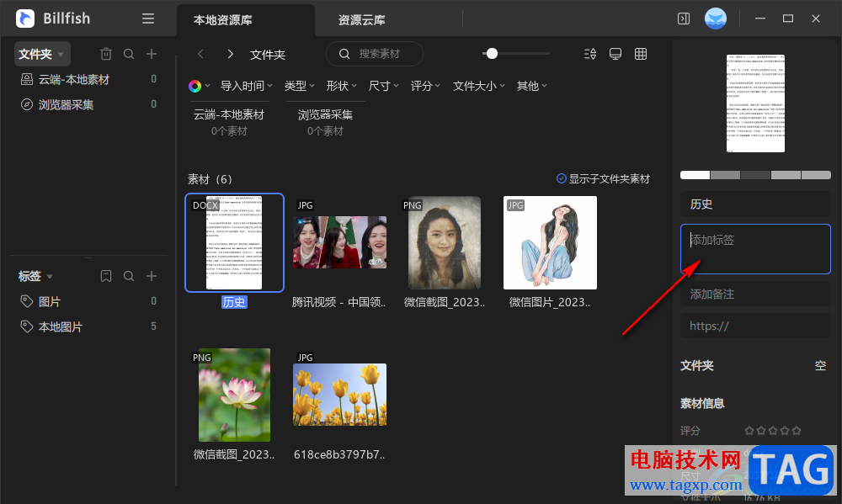Select the 618ce8b3797b7 tulips thumbnail
This screenshot has height=504, width=842.
[339, 395]
